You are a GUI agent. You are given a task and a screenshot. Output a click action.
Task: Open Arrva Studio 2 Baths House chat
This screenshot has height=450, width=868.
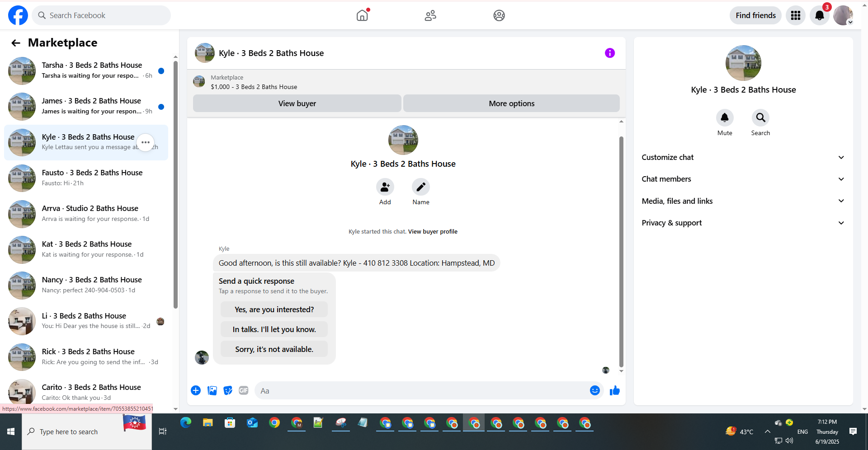click(x=86, y=214)
